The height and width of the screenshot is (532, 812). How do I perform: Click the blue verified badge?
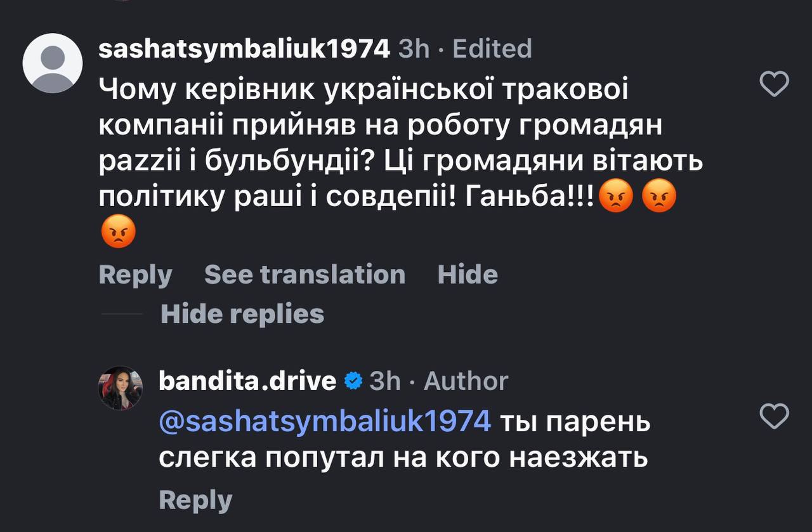(353, 381)
